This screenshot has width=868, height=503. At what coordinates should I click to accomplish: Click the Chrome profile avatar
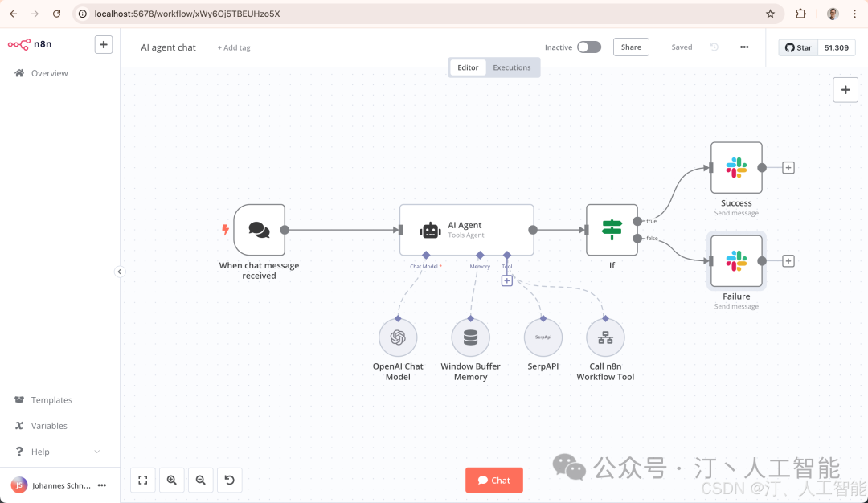coord(833,14)
